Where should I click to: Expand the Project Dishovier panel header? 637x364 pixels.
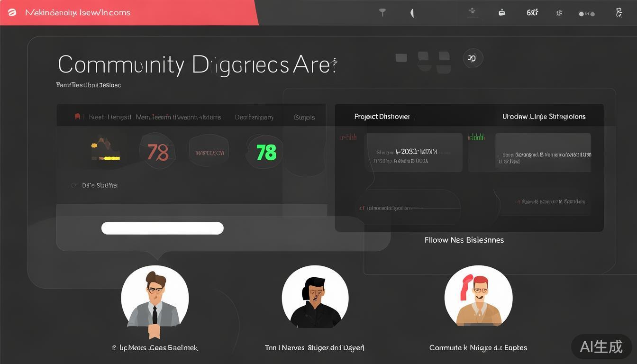[x=382, y=117]
